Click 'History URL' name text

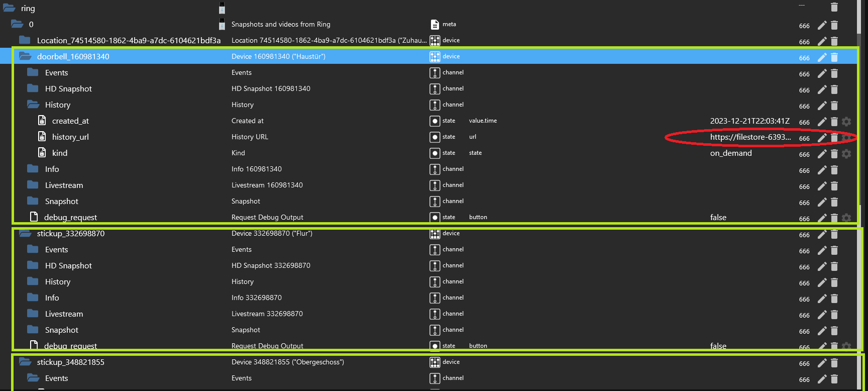click(x=250, y=137)
